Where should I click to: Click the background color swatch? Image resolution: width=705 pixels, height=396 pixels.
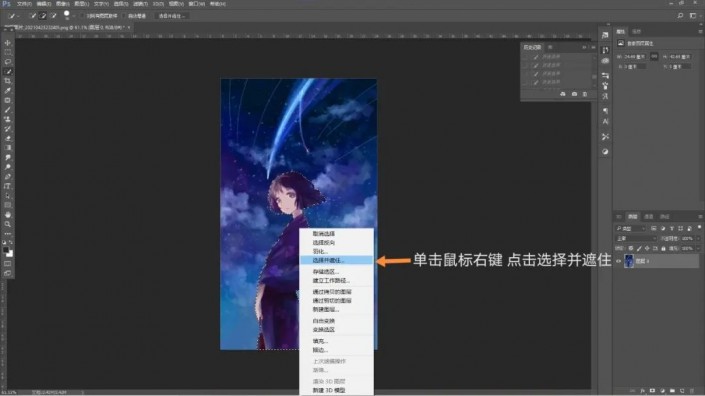tap(10, 254)
